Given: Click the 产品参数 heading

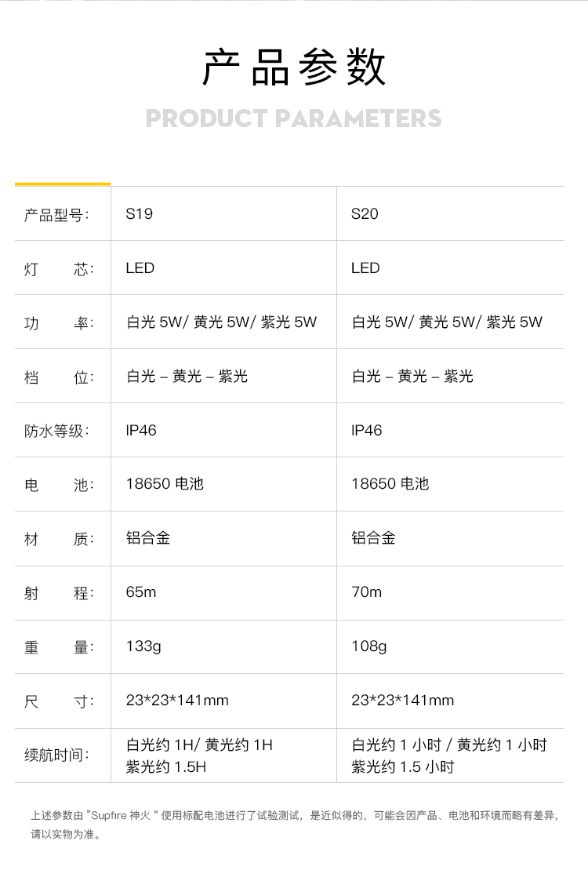Looking at the screenshot, I should (294, 67).
